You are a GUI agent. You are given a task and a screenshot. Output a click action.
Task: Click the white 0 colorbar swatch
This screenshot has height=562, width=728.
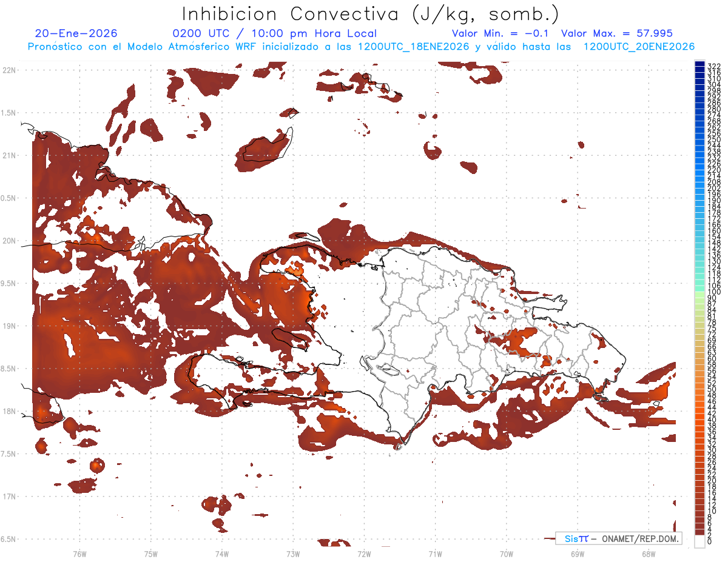tap(700, 542)
